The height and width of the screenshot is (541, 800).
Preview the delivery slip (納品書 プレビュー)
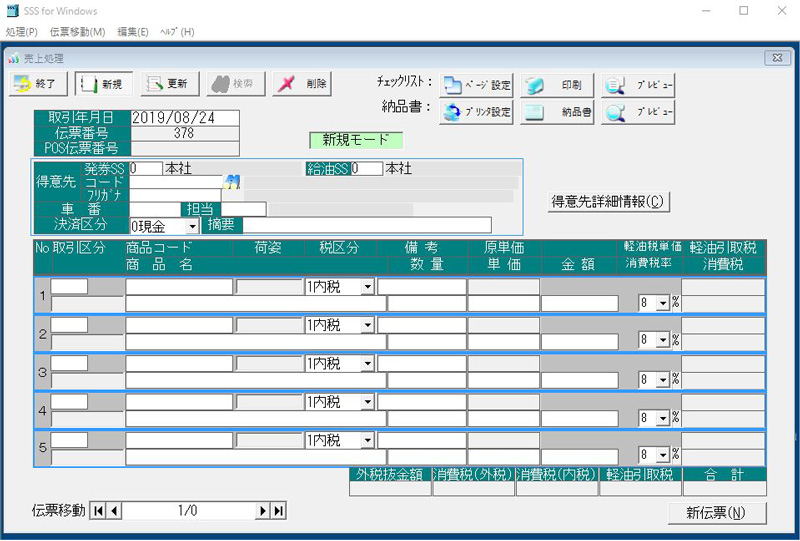pyautogui.click(x=638, y=112)
